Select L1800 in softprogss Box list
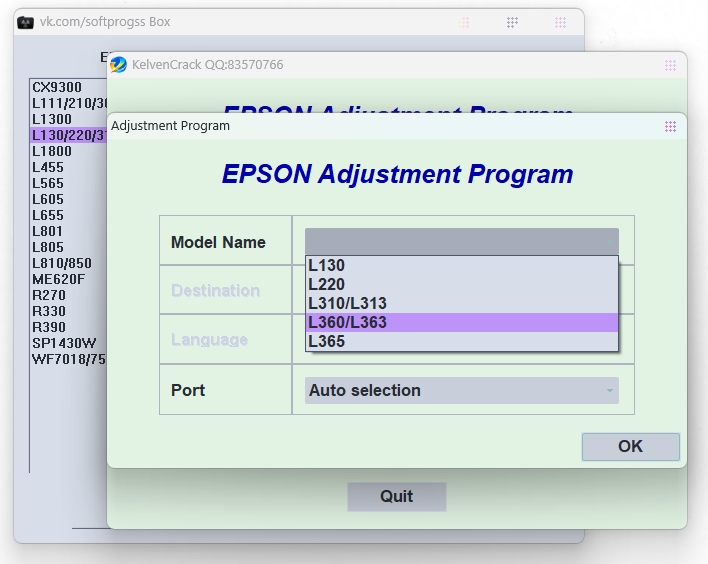 click(69, 151)
